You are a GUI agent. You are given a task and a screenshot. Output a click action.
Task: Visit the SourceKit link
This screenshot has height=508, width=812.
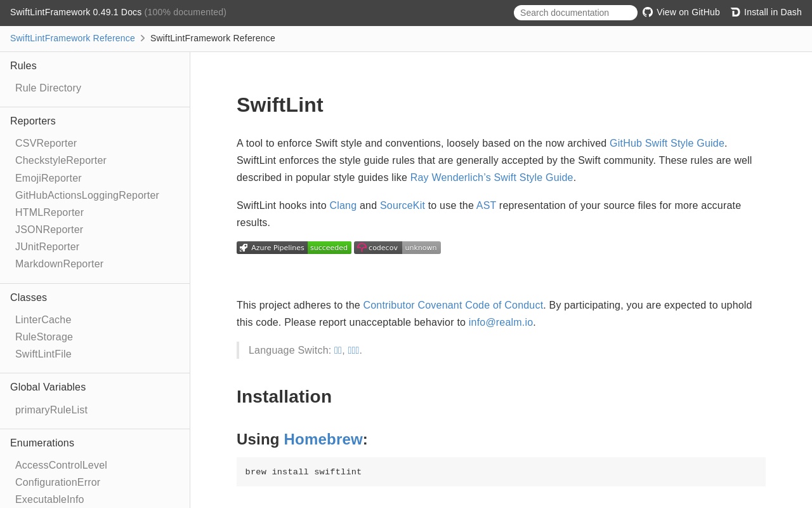click(402, 206)
